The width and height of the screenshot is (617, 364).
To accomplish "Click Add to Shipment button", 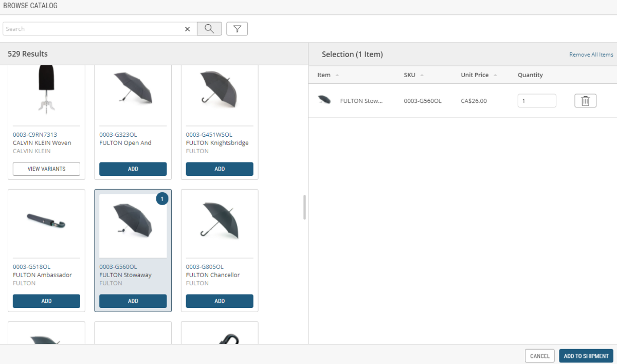I will point(586,356).
